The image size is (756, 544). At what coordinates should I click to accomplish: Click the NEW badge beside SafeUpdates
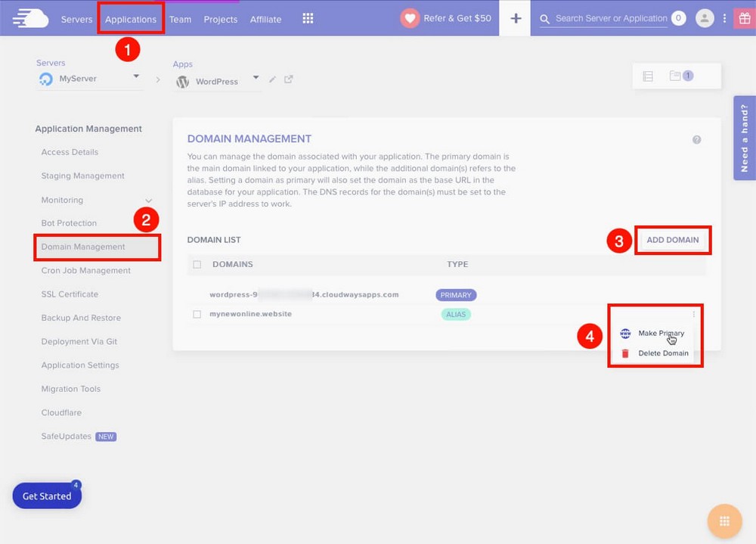106,437
